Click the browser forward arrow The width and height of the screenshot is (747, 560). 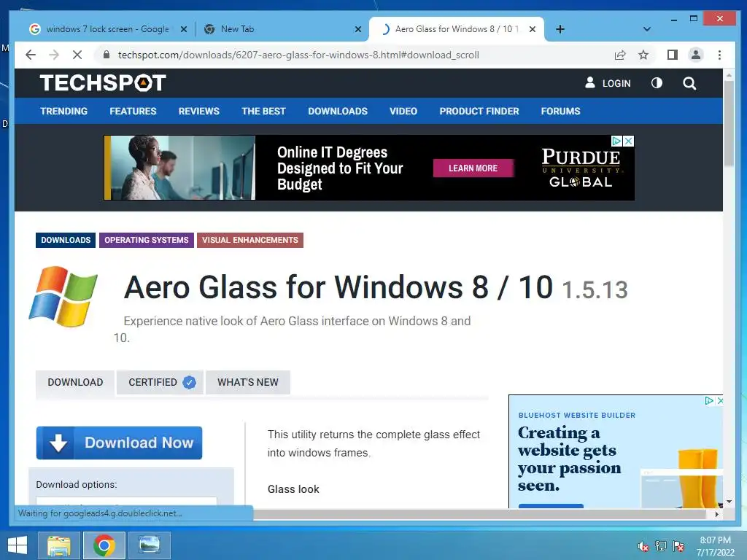point(54,55)
